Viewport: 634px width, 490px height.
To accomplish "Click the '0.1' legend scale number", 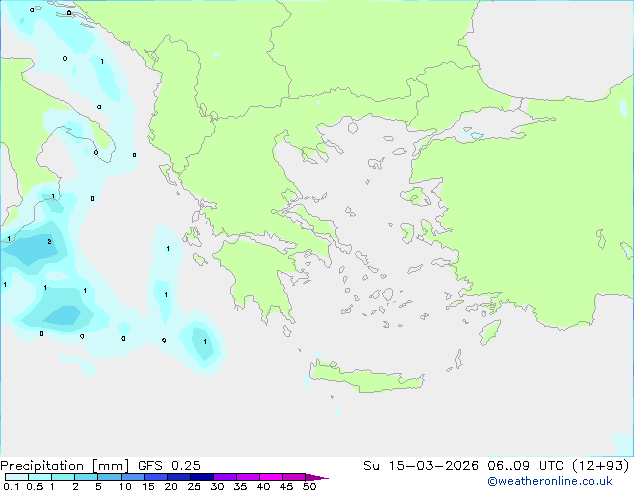I will (x=11, y=486).
